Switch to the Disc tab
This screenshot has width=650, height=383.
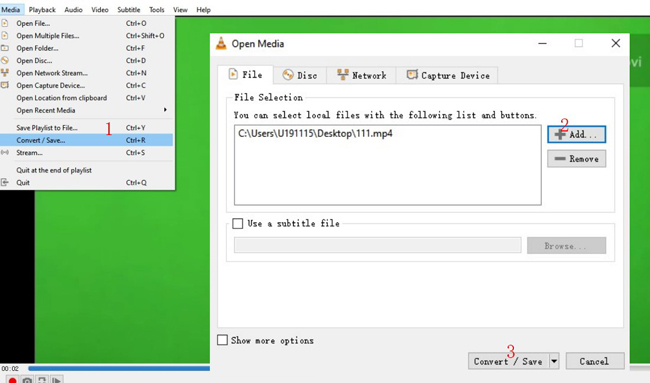coord(300,75)
